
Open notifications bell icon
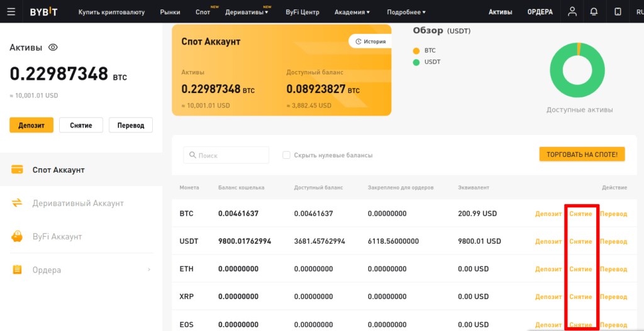[x=594, y=12]
